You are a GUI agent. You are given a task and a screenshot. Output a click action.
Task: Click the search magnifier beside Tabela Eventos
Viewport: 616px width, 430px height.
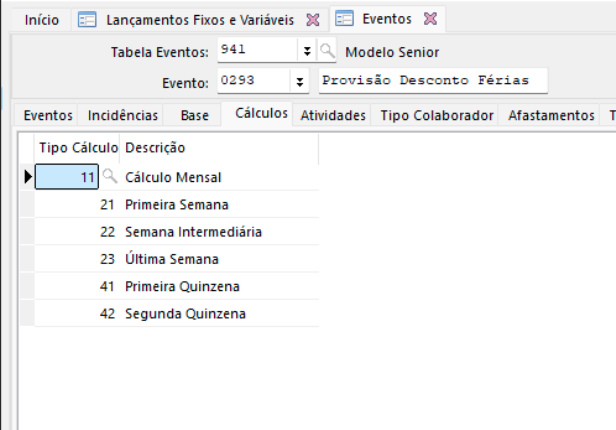(328, 52)
